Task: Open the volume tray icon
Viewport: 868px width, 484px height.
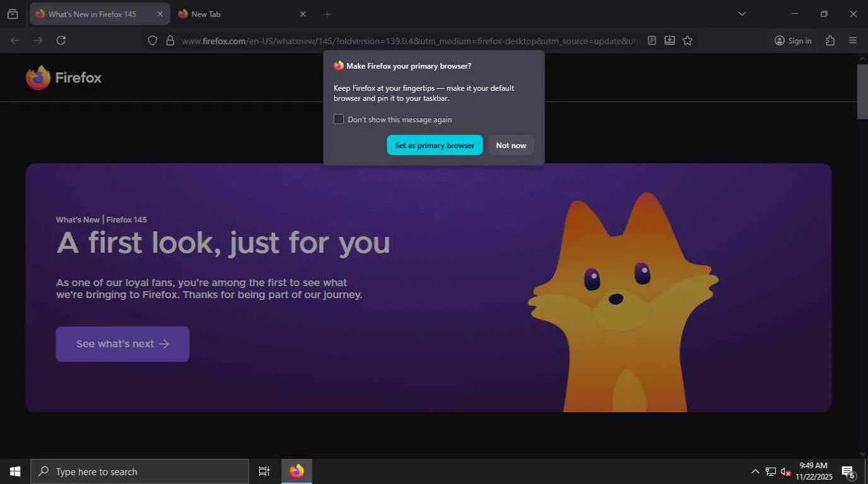Action: (785, 471)
